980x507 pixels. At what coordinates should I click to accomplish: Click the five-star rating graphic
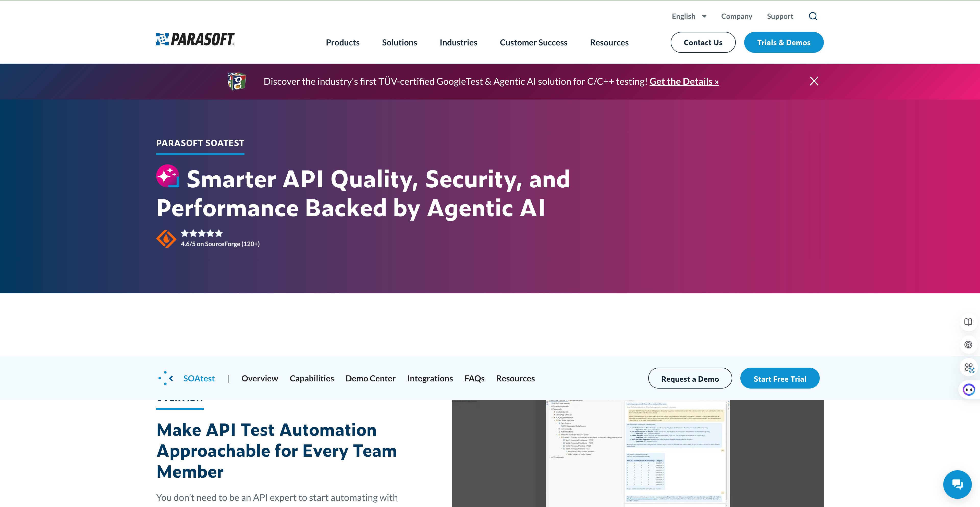[202, 233]
